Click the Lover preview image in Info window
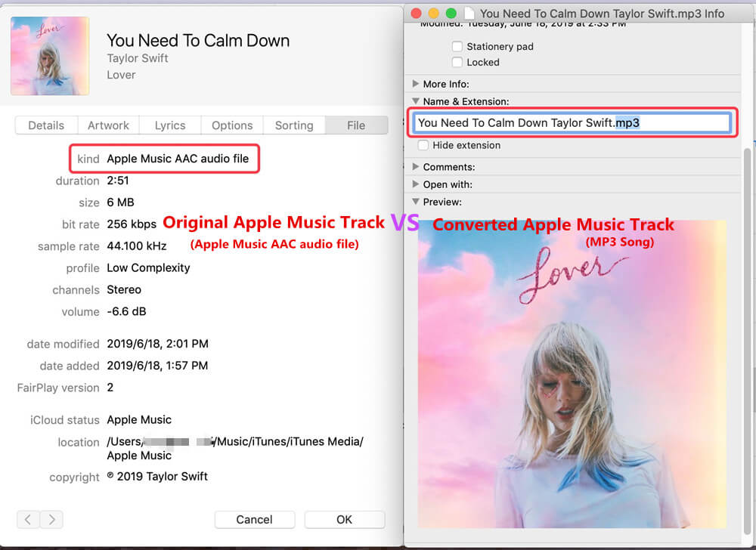The width and height of the screenshot is (756, 550). pyautogui.click(x=572, y=374)
